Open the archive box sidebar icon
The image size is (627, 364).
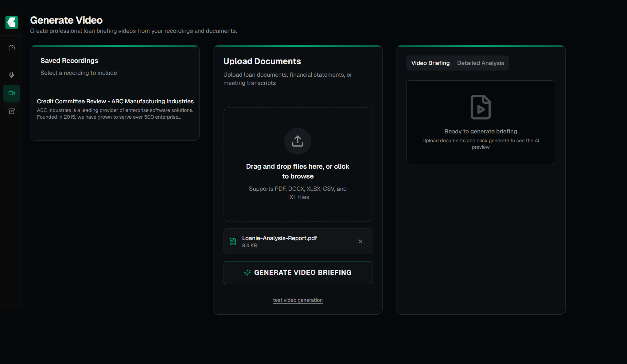pos(12,111)
